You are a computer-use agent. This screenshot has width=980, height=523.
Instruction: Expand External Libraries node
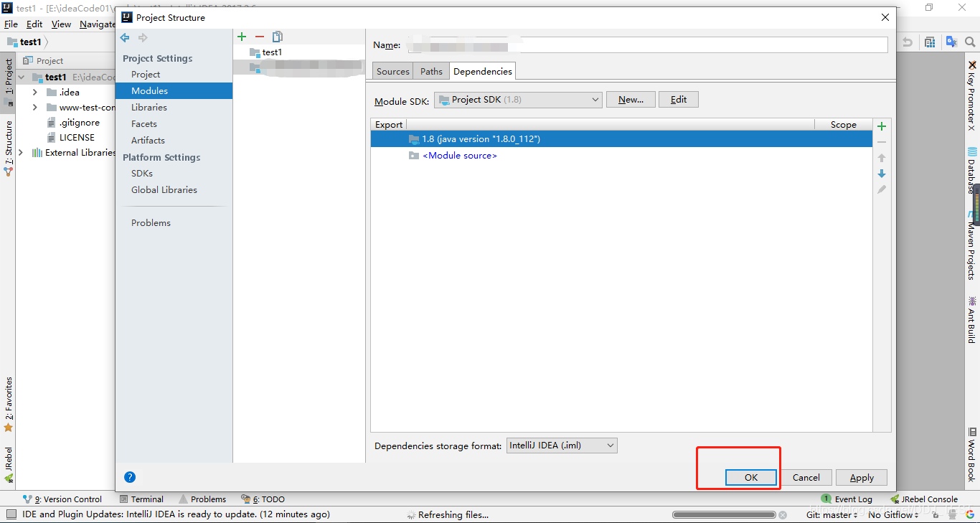click(21, 153)
